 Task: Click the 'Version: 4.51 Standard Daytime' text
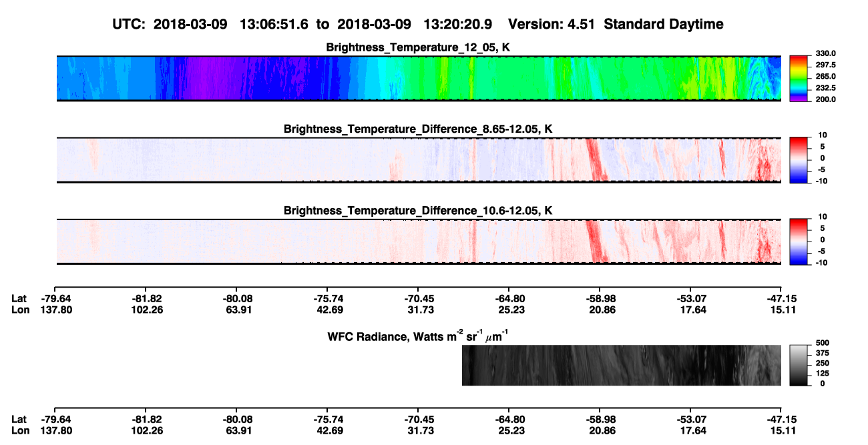(616, 24)
